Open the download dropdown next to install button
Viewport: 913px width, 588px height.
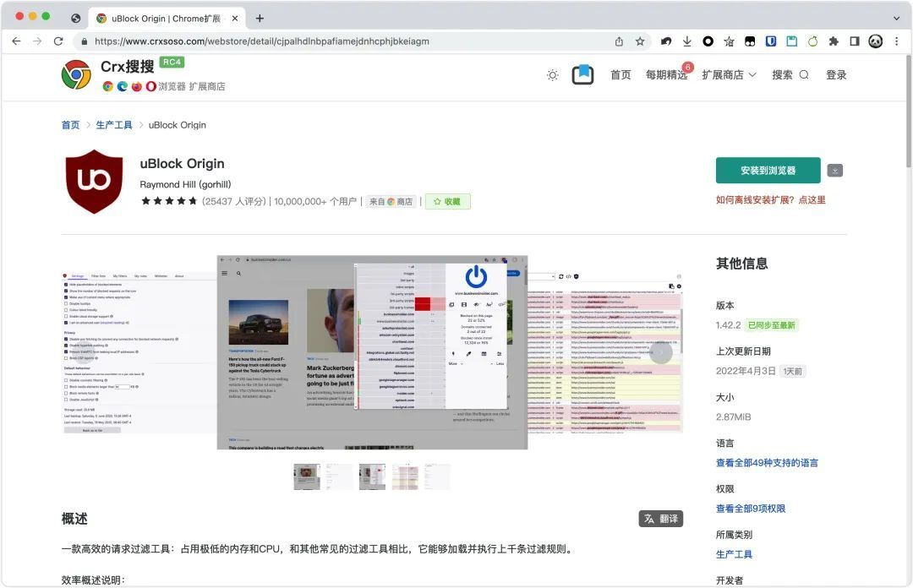click(x=835, y=171)
